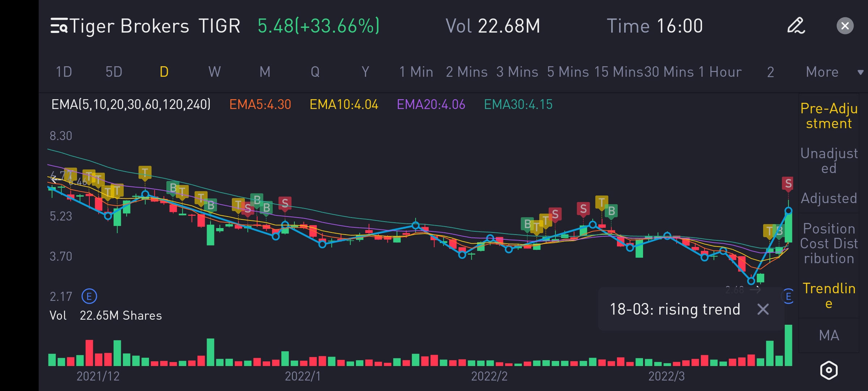Click the left earnings E marker

(x=89, y=297)
